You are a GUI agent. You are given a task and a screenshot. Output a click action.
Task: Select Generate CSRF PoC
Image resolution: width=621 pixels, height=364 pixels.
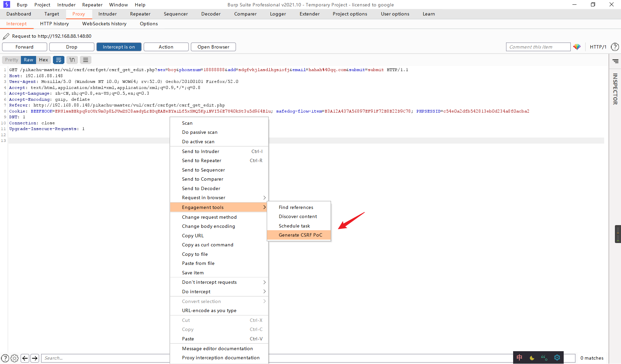[299, 235]
